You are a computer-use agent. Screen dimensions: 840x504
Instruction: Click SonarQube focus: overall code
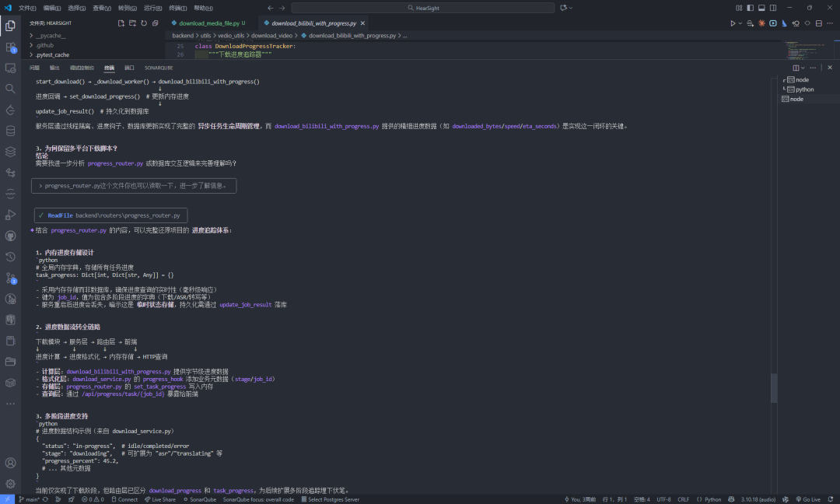tap(258, 499)
